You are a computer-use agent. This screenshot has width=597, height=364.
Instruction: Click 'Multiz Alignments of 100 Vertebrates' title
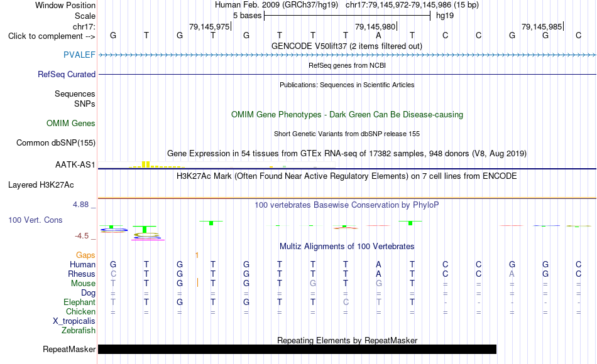pyautogui.click(x=347, y=246)
